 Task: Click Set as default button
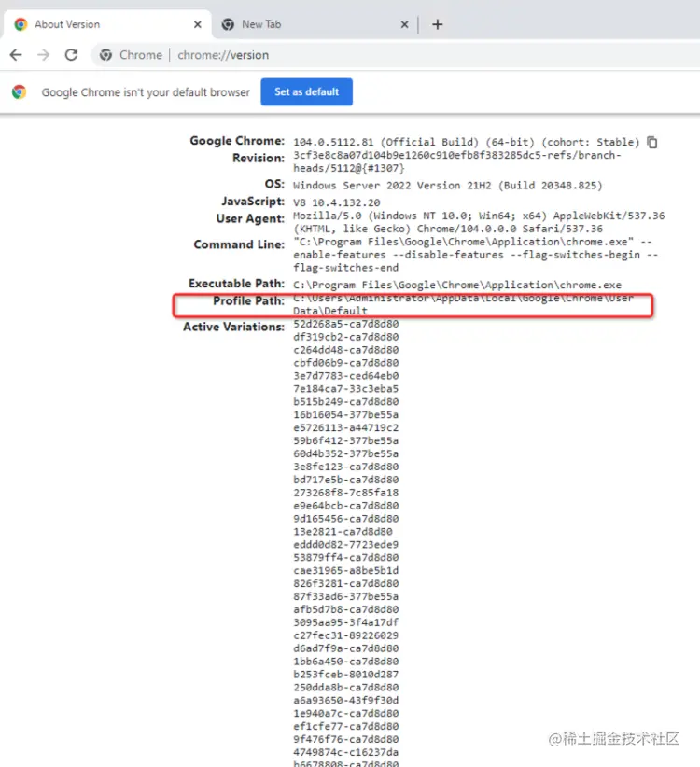307,91
